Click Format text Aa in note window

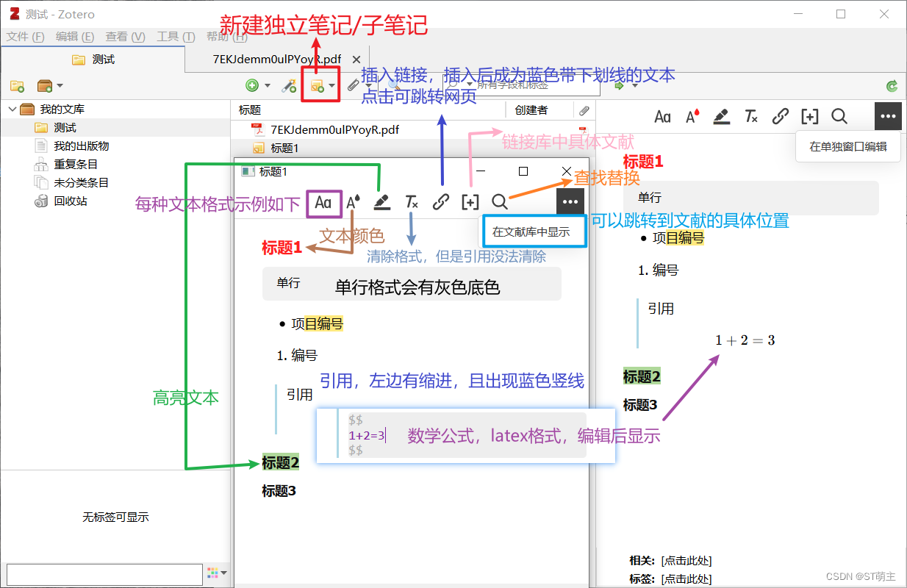(323, 202)
